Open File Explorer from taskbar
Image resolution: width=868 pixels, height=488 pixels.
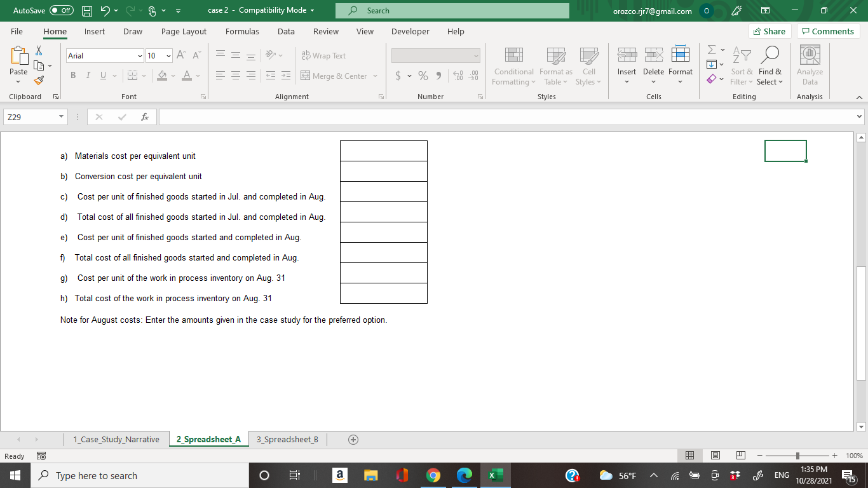pos(370,476)
